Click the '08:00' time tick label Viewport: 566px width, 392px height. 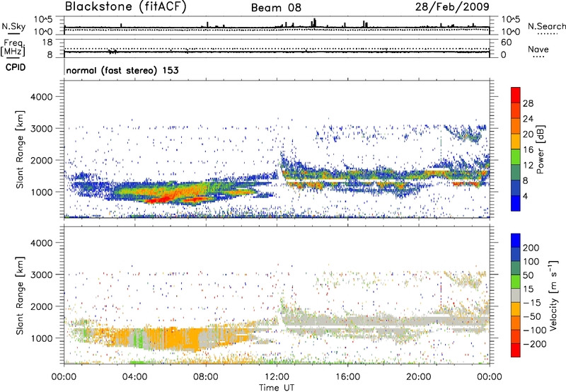[x=206, y=377]
